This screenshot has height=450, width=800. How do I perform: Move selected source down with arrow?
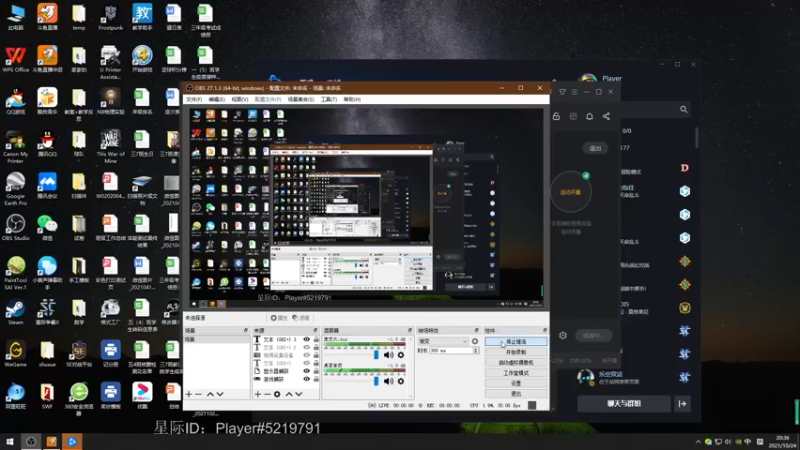(299, 394)
